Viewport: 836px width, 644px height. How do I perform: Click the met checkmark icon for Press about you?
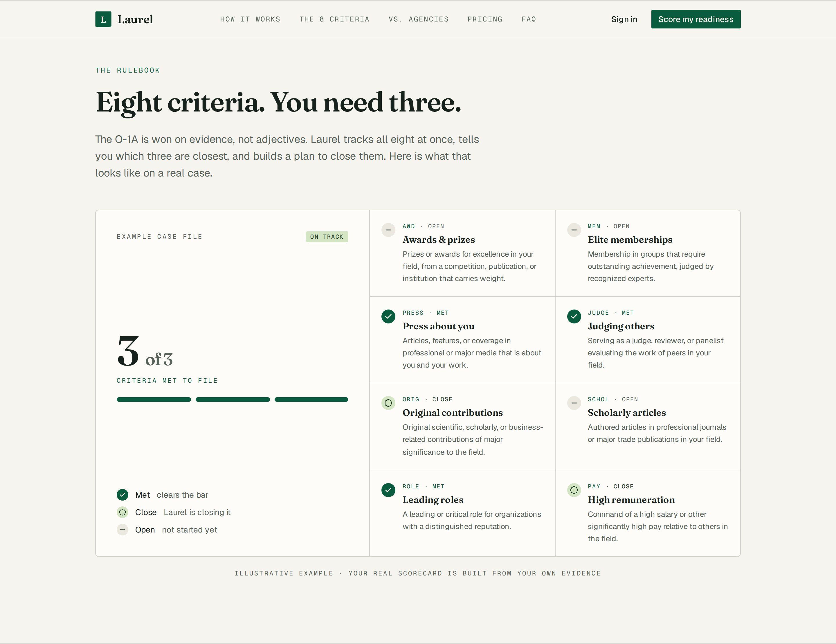[x=388, y=316]
